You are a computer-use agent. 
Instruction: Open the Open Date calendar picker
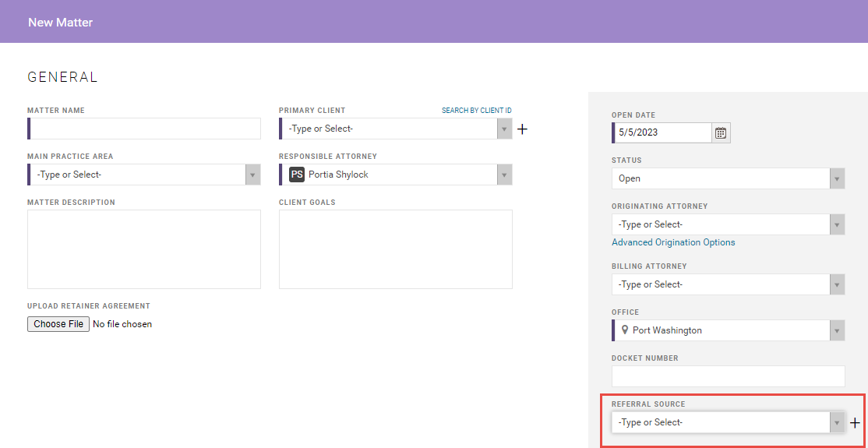point(721,133)
